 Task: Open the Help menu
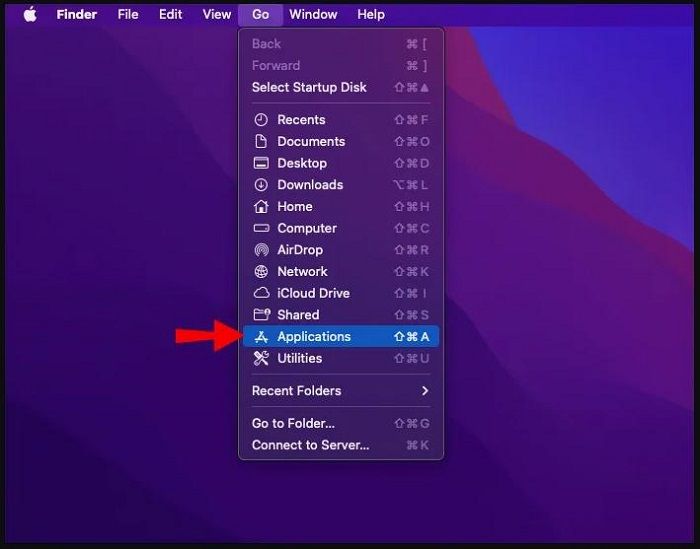coord(371,15)
